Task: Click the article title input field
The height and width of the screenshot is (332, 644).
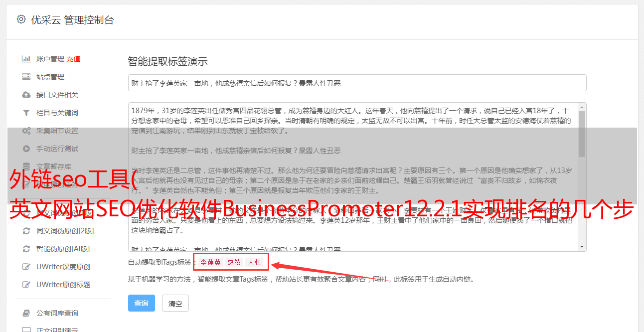Action: coord(357,83)
